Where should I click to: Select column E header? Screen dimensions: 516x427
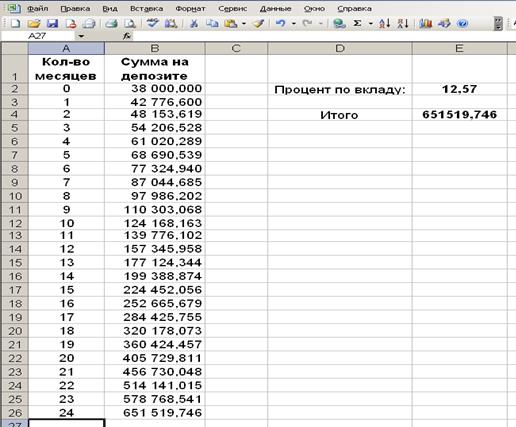(x=459, y=49)
